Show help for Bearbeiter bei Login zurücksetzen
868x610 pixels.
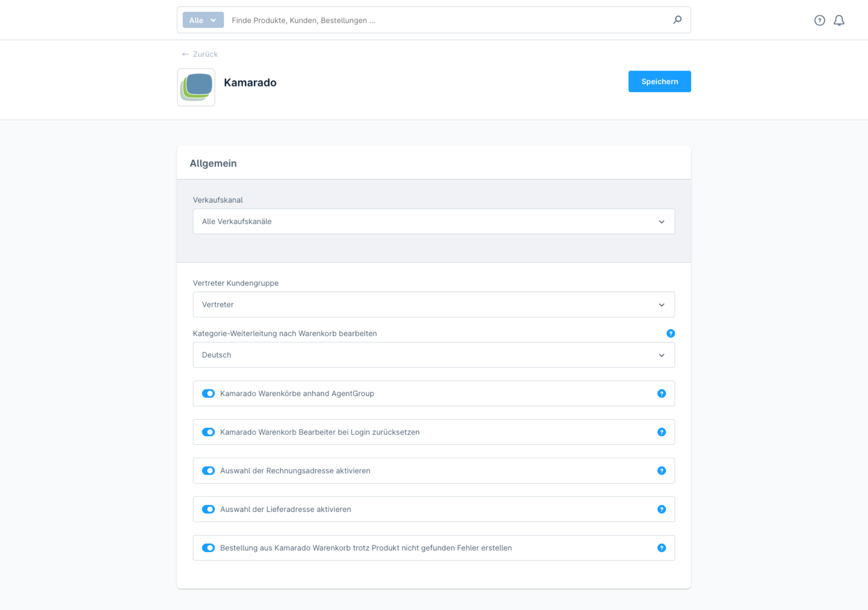click(x=661, y=432)
